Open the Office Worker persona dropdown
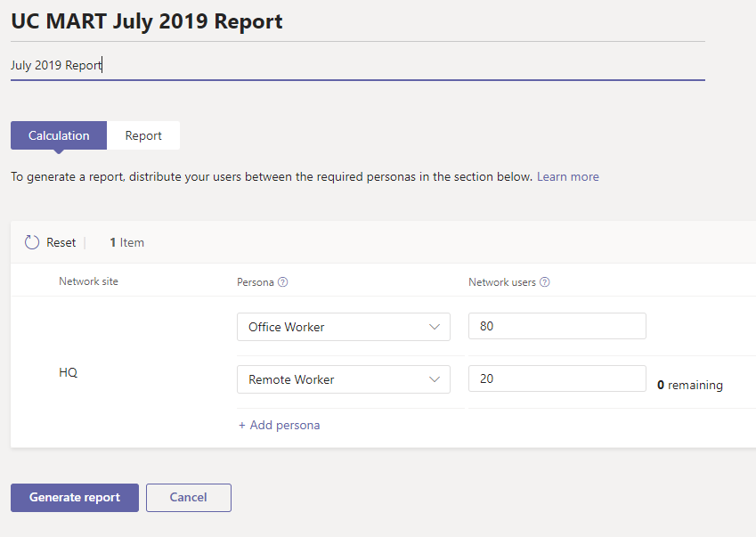This screenshot has height=537, width=756. pyautogui.click(x=344, y=327)
